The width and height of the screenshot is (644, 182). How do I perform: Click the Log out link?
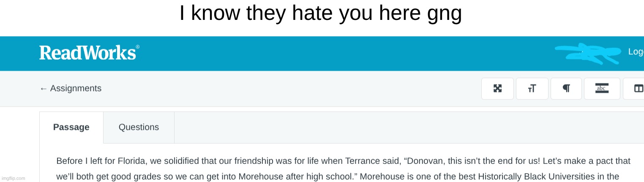click(636, 52)
